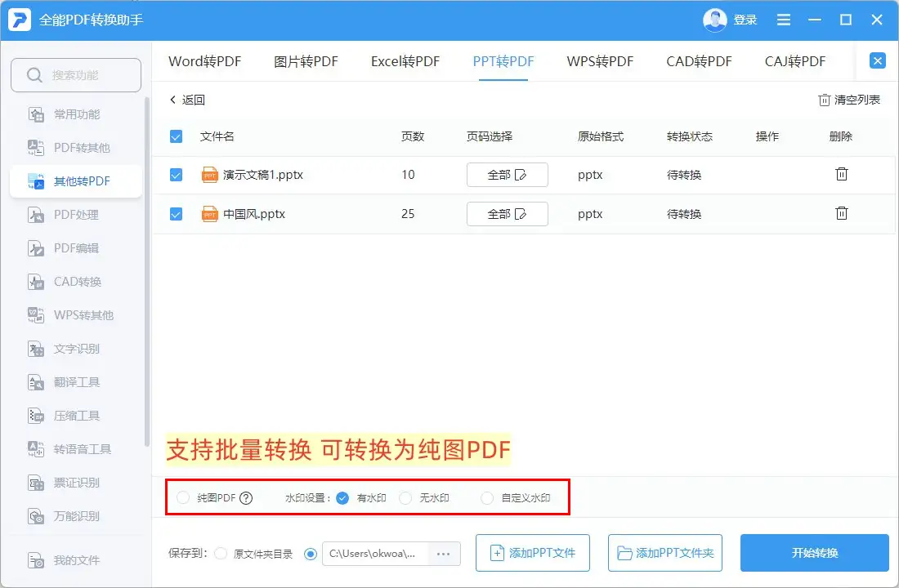Click the CAD转换 sidebar icon
The width and height of the screenshot is (899, 588).
pos(35,282)
